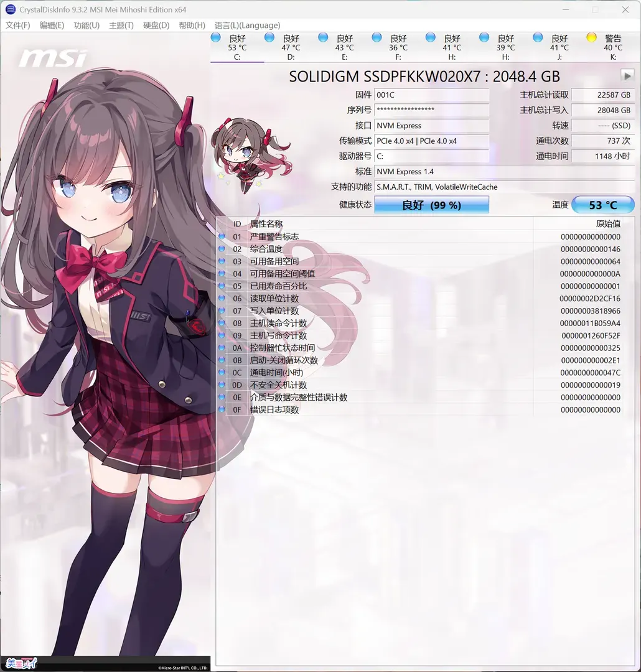
Task: Open the 语言(L)(Language) menu
Action: tap(248, 26)
